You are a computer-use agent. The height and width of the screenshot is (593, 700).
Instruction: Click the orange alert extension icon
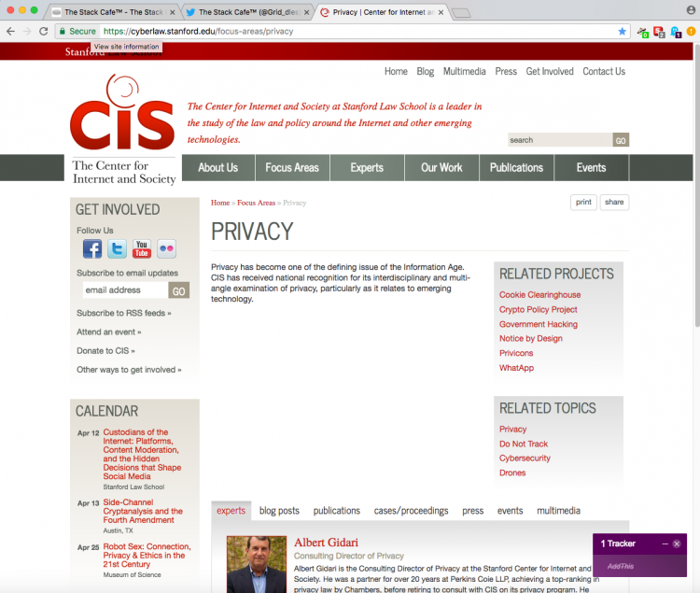point(691,31)
